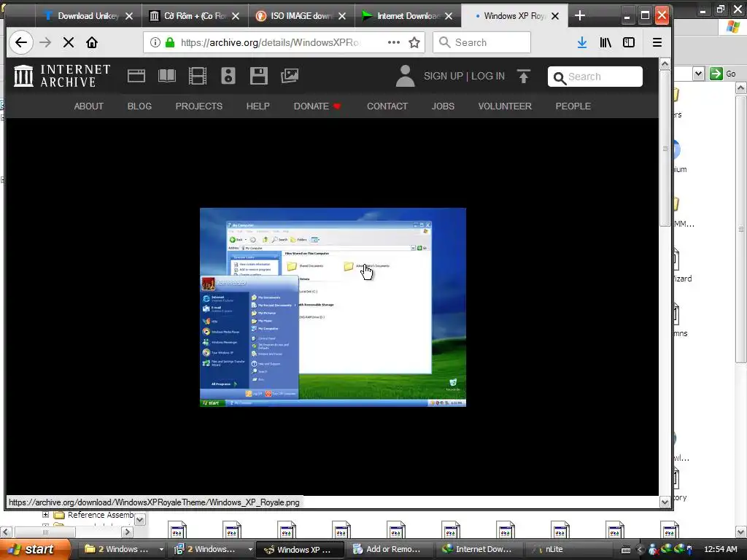Open the BLOG link
This screenshot has width=747, height=560.
(139, 106)
